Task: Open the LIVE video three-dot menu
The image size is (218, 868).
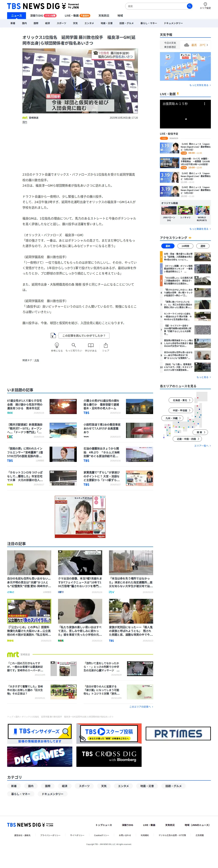Action: click(x=204, y=104)
